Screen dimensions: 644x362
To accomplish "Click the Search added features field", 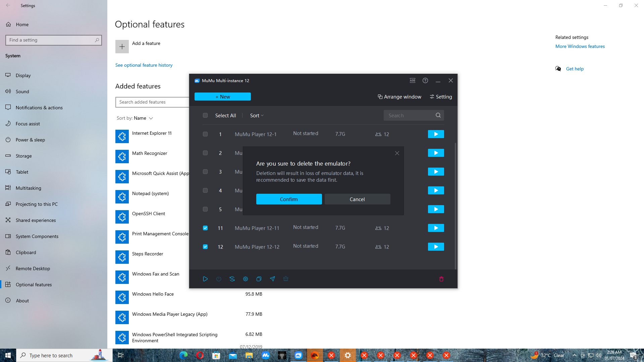I will pos(153,102).
